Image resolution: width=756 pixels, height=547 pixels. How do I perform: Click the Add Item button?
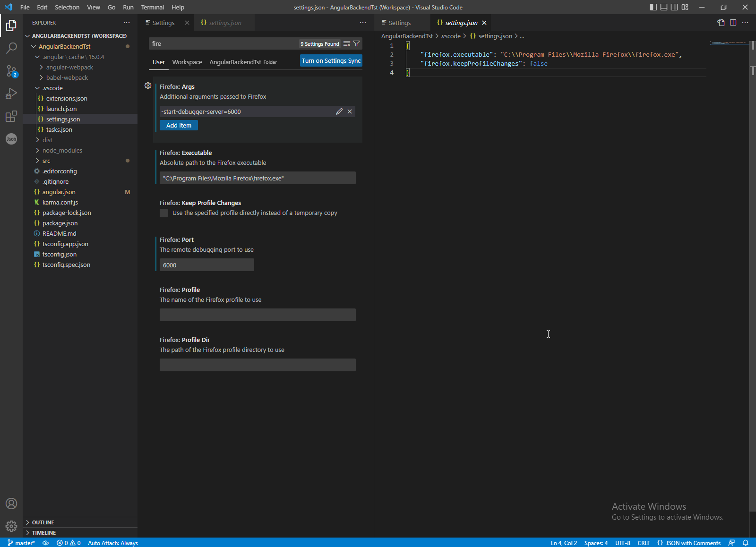(179, 125)
